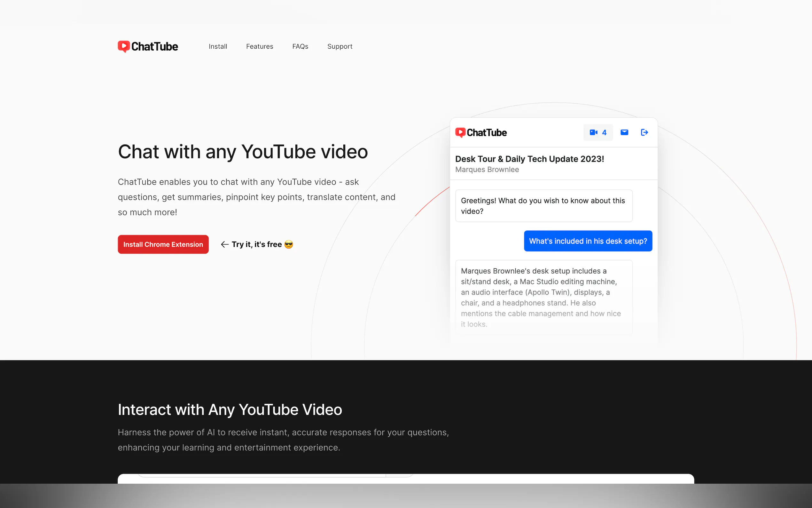This screenshot has width=812, height=508.
Task: Click the ChatTube logo inside the chat widget
Action: click(x=481, y=132)
